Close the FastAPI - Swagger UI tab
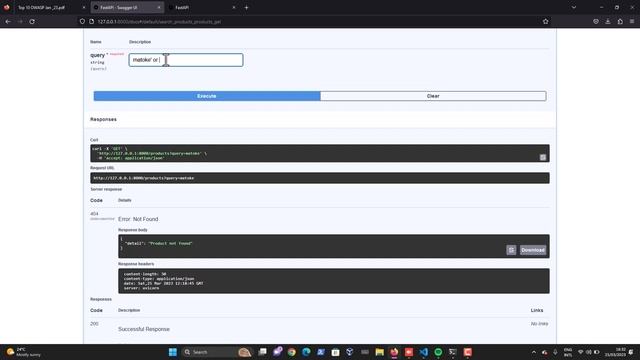Screen dimensions: 640x360 point(159,7)
